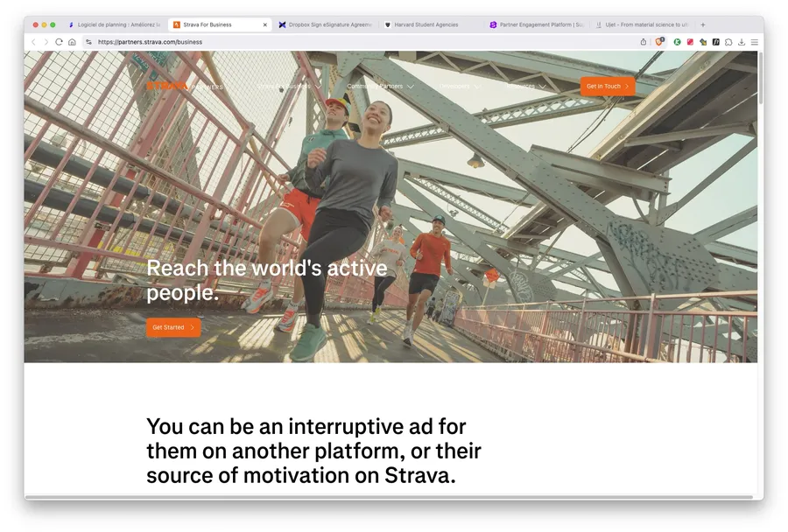
Task: Switch to the Partner Engagement Platform tab
Action: point(536,24)
